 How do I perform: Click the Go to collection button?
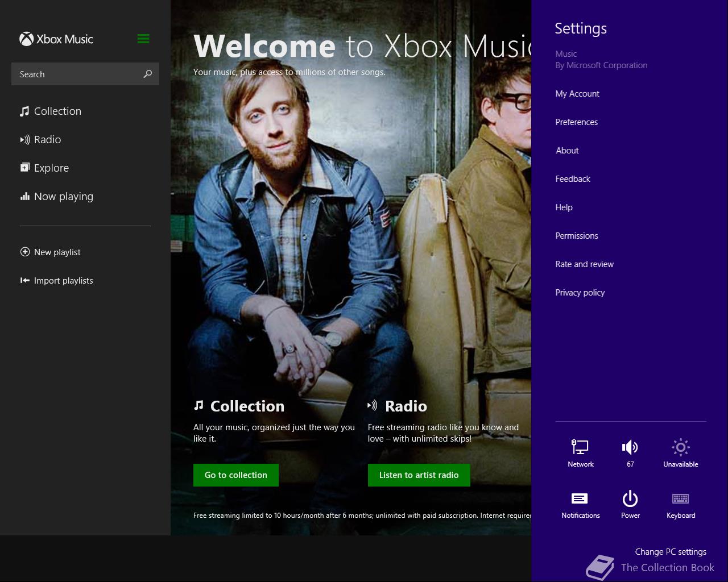pyautogui.click(x=236, y=475)
